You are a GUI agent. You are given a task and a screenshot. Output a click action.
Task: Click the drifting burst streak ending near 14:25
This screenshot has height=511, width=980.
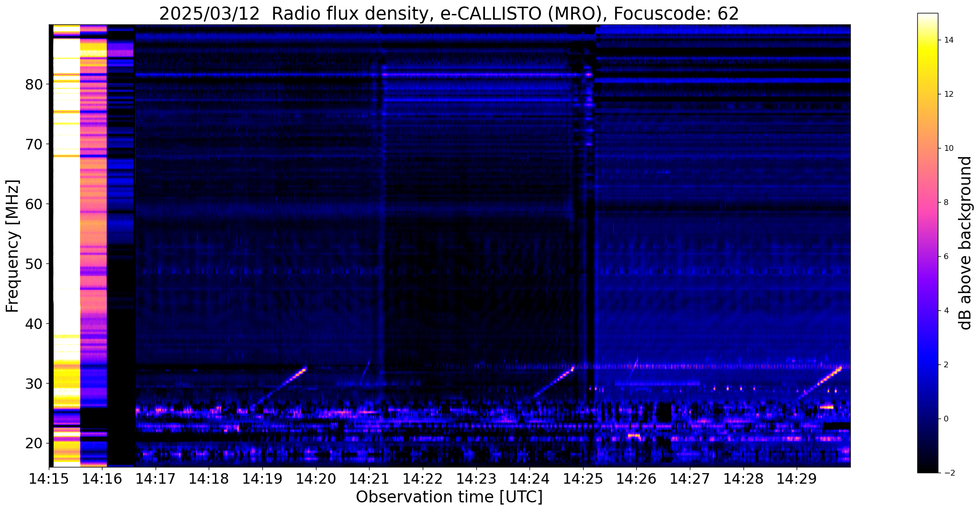click(x=553, y=381)
